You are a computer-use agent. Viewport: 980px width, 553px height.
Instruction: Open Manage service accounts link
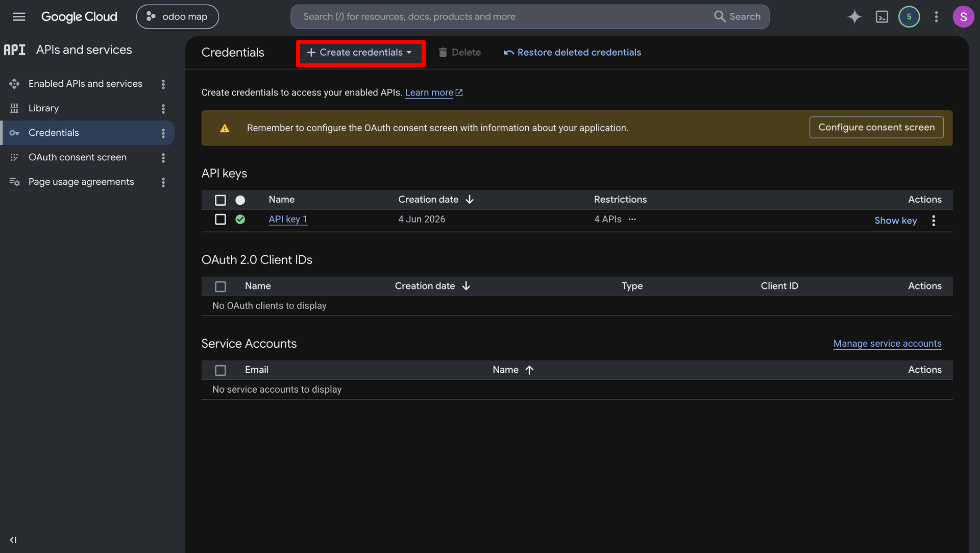click(x=887, y=344)
